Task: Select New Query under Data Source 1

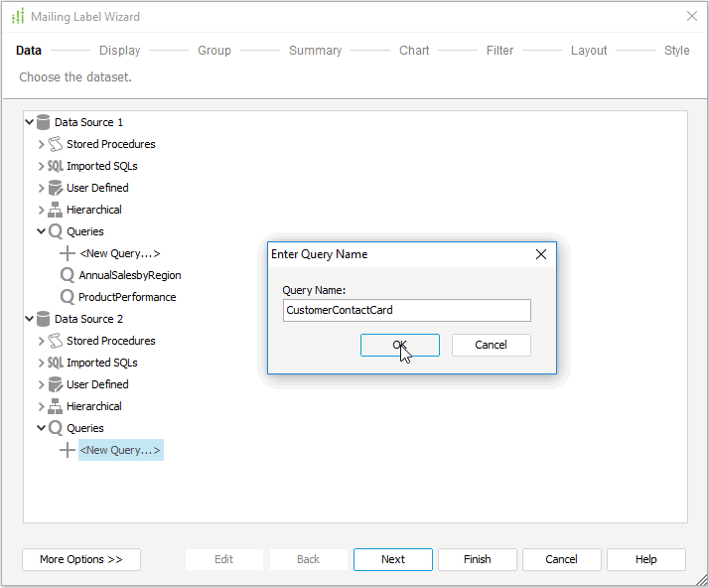Action: 119,253
